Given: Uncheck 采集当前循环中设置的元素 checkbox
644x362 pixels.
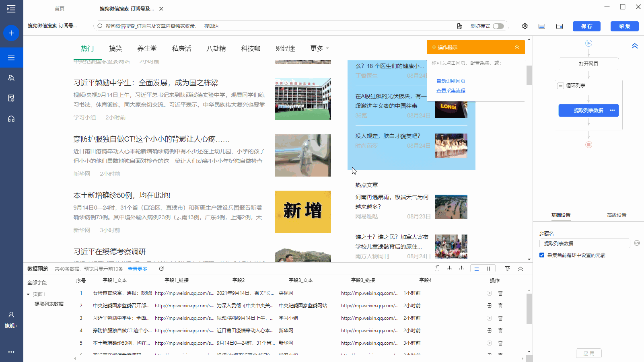Looking at the screenshot, I should point(542,255).
